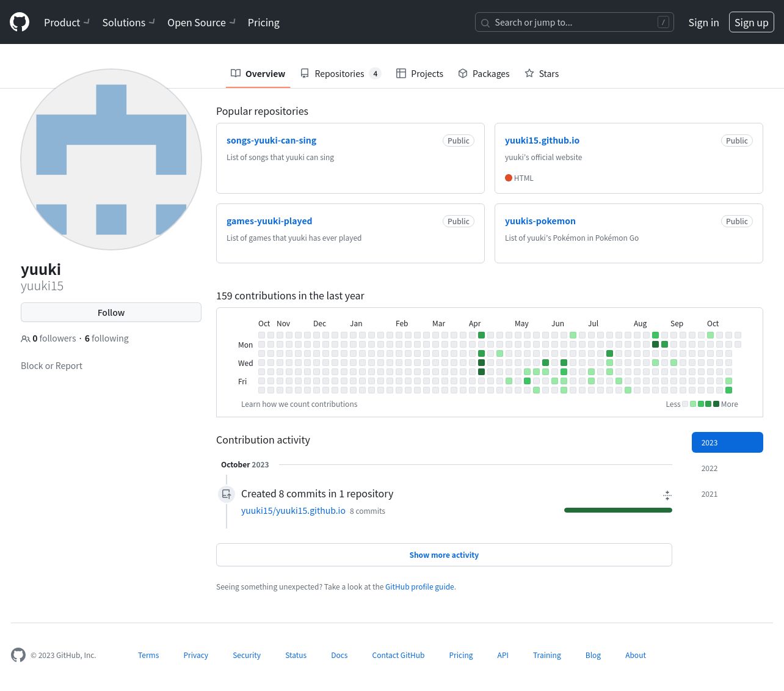
Task: Click the slash shortcut key icon
Action: (663, 22)
